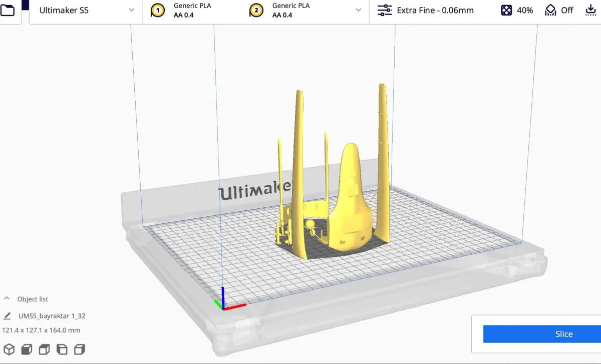The image size is (601, 364).
Task: Expand the material configuration chevron
Action: click(359, 10)
